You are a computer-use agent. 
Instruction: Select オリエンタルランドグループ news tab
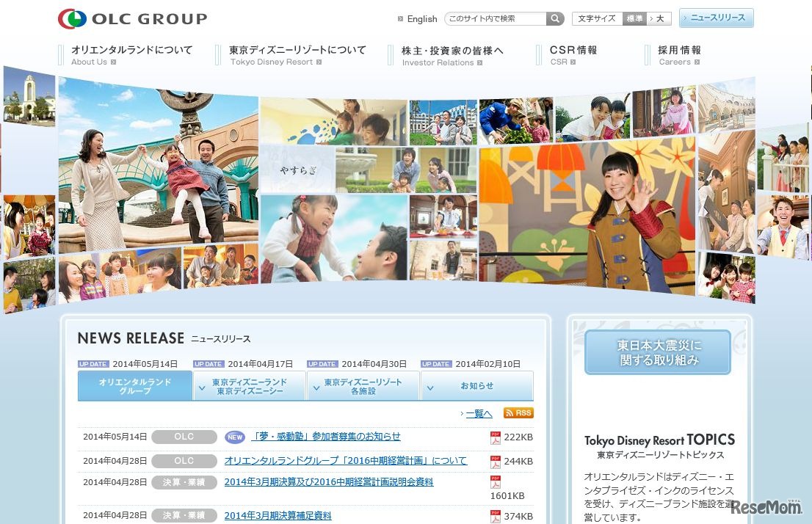coord(134,386)
